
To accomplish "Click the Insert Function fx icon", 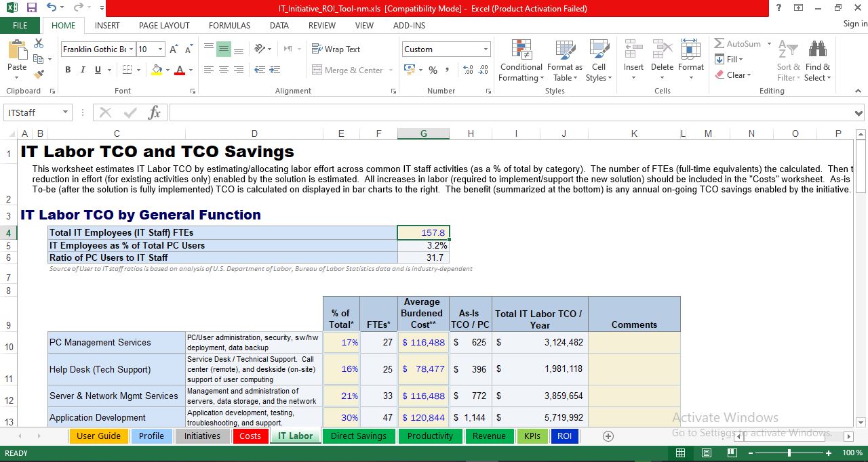I will click(155, 112).
